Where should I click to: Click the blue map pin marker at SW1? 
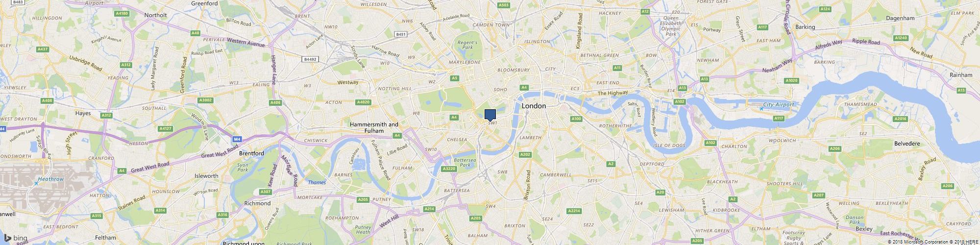click(x=490, y=115)
